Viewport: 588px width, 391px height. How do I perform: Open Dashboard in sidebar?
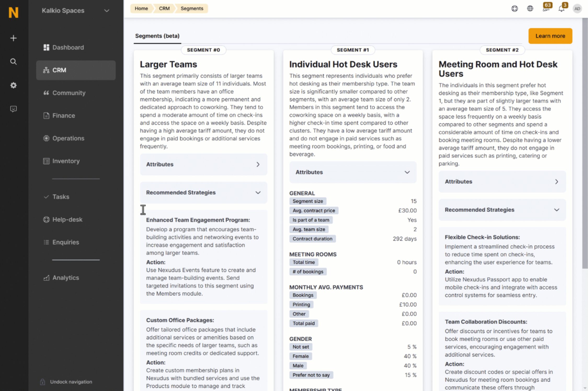68,47
